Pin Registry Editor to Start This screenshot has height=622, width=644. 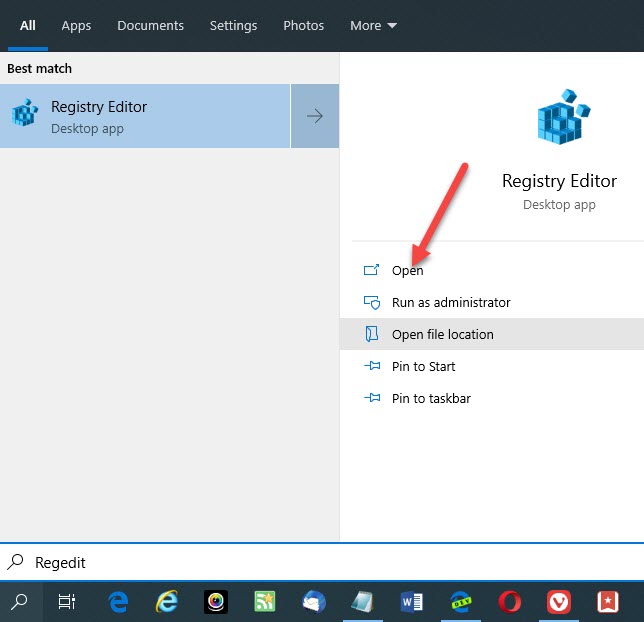point(492,366)
